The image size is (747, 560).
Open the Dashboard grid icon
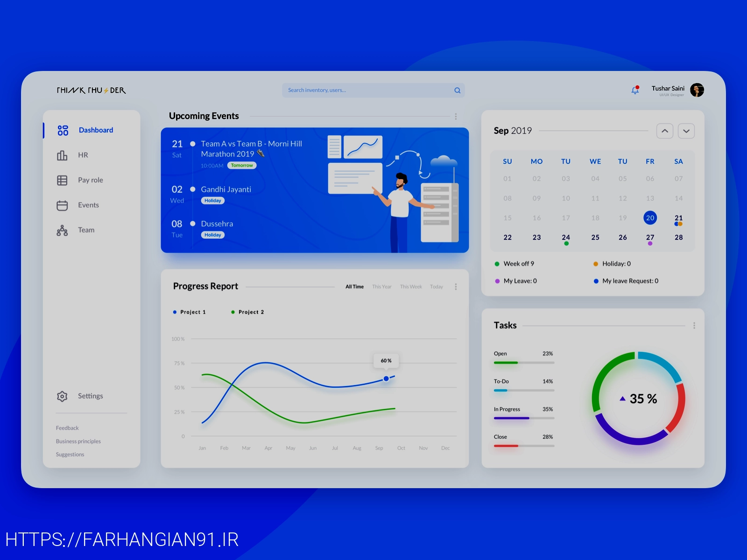[x=63, y=130]
